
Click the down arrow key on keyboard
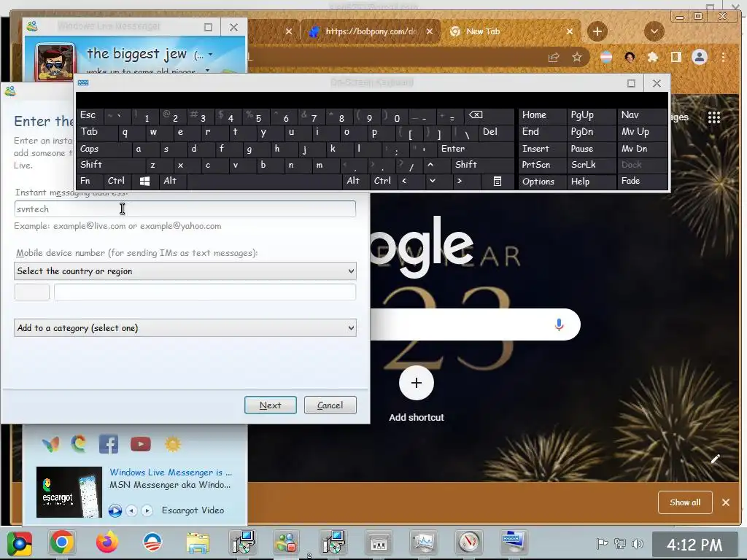436,181
